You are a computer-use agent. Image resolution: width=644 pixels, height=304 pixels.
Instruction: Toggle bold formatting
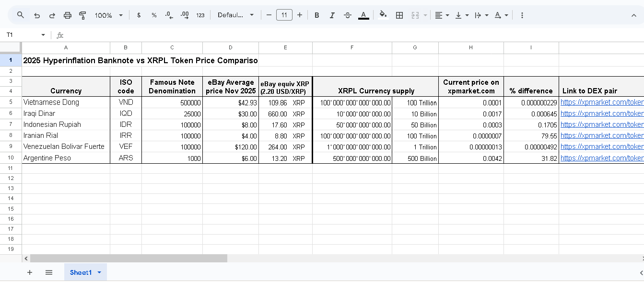[x=316, y=15]
